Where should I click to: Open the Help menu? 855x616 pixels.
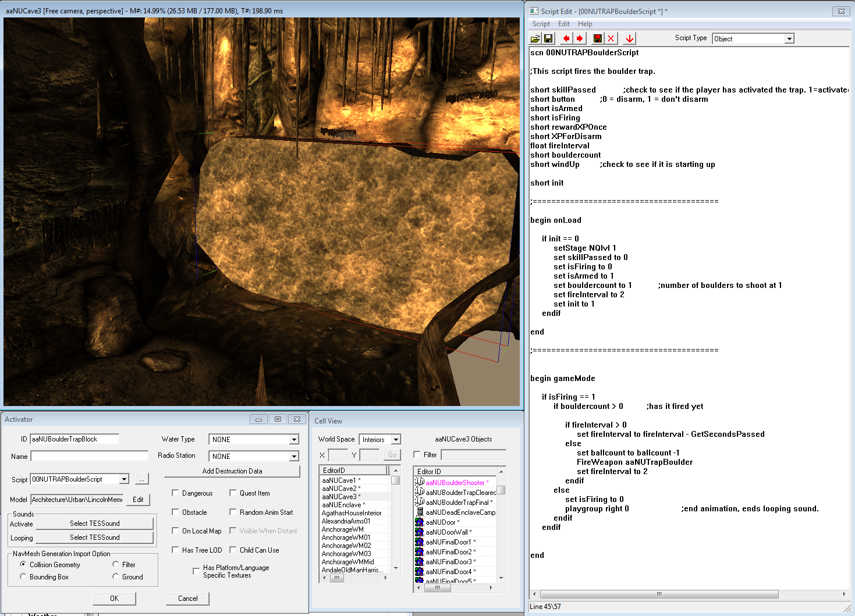pyautogui.click(x=585, y=24)
